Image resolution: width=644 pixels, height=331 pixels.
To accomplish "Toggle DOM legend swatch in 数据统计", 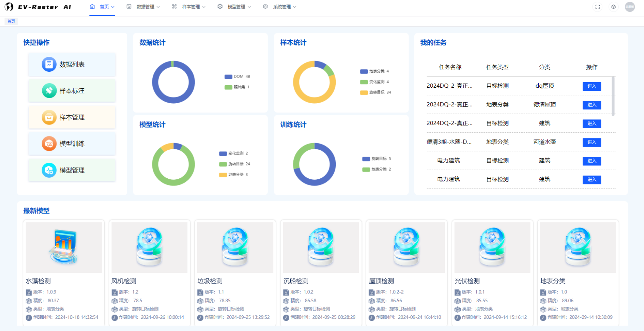I will click(228, 76).
